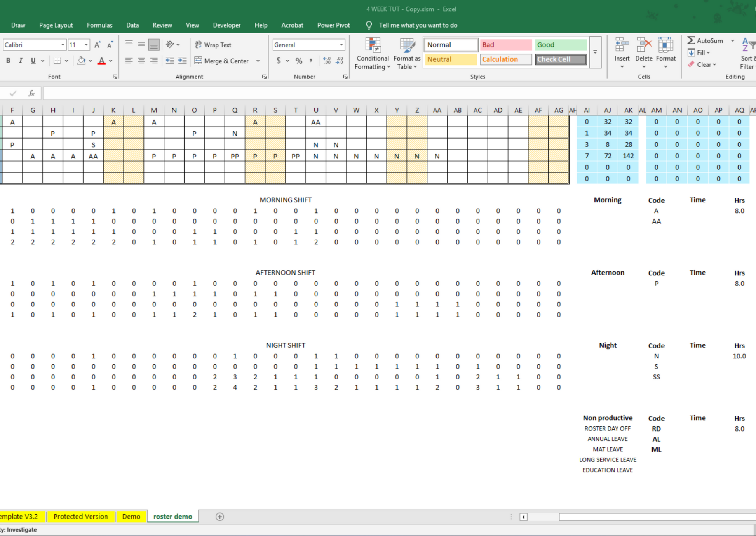Switch to the Protected Version sheet
The width and height of the screenshot is (756, 536).
[80, 517]
